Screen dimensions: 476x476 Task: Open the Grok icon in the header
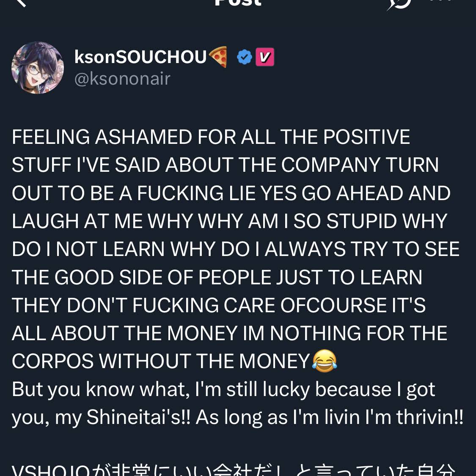click(x=399, y=3)
